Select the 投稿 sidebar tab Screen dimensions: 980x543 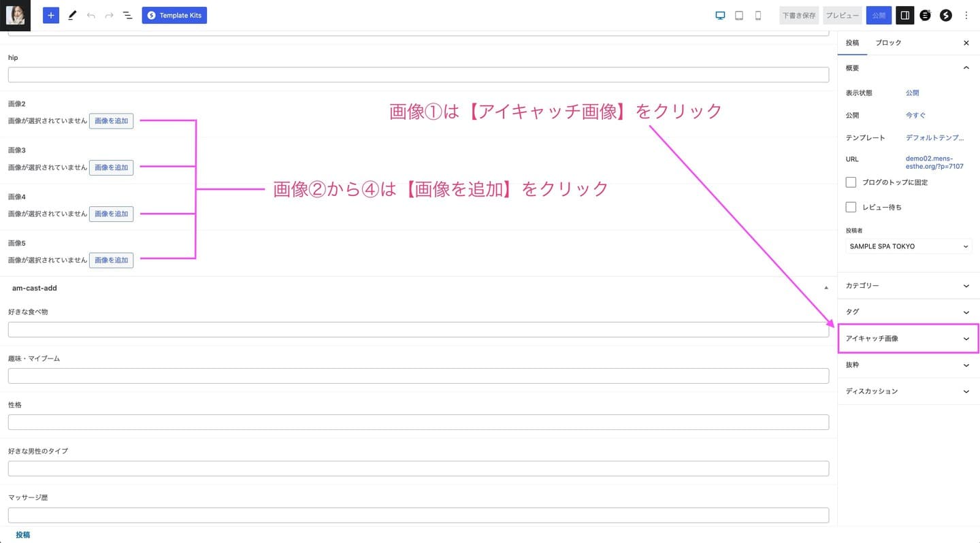click(x=852, y=43)
